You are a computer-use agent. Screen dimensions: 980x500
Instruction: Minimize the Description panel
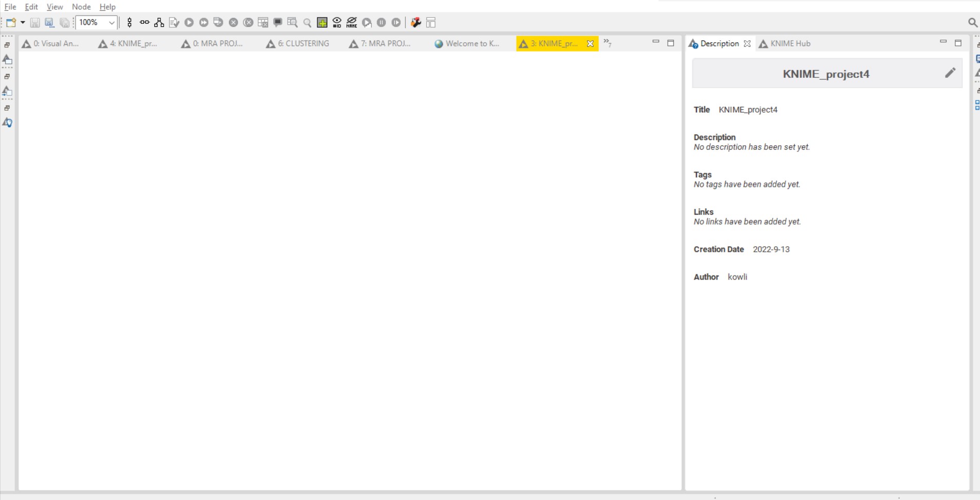[x=943, y=42]
